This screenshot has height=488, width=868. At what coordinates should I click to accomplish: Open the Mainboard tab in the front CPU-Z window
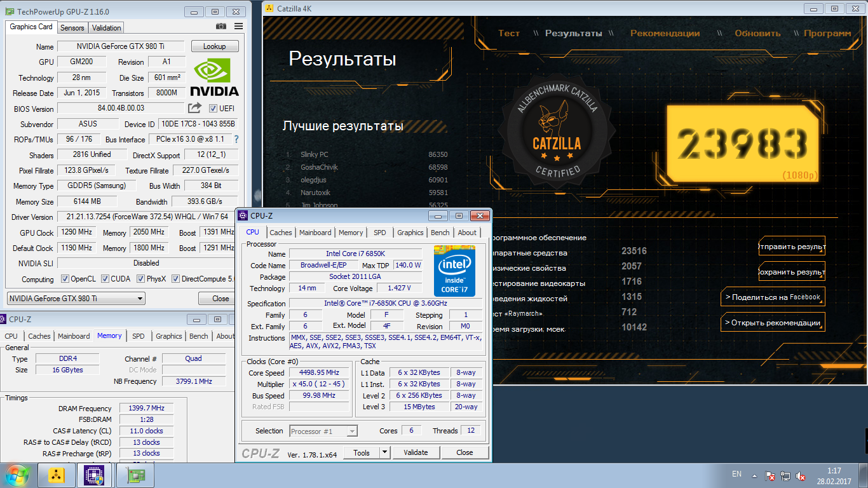[x=315, y=233]
